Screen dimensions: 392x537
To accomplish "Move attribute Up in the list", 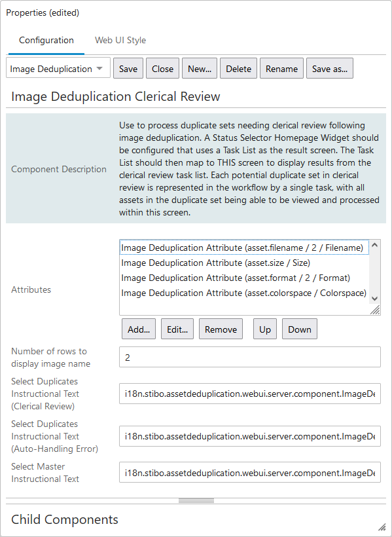I will point(265,329).
